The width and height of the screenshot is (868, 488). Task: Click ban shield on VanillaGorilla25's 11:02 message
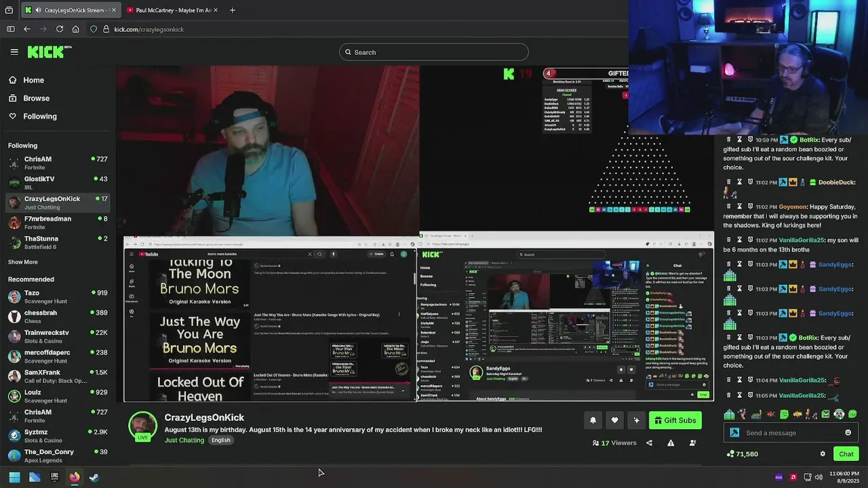tap(751, 240)
